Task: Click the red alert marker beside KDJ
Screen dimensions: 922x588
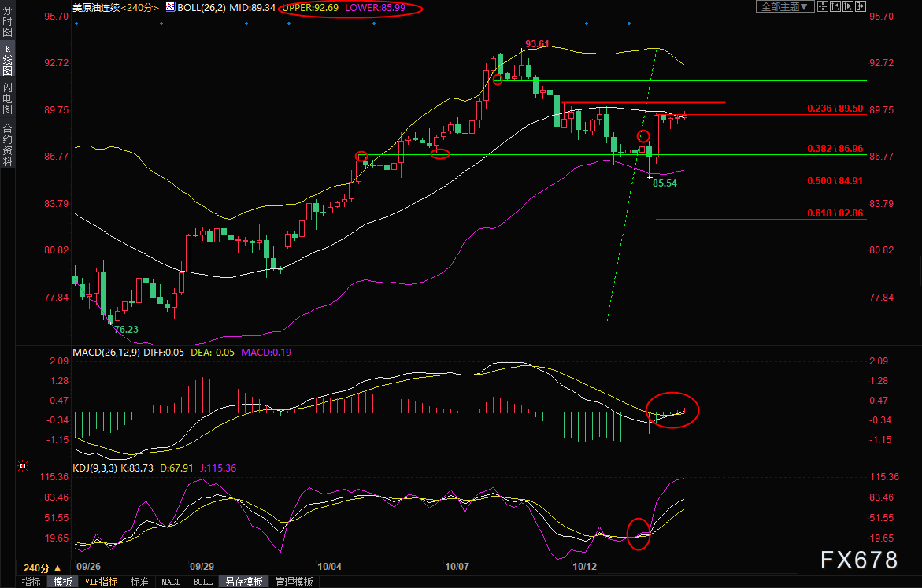Action: [x=23, y=466]
